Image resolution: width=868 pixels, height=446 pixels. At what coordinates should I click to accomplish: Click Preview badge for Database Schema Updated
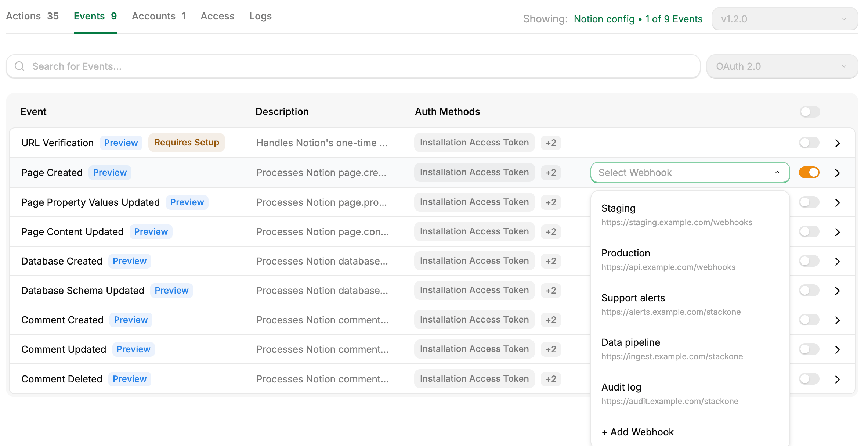(x=171, y=290)
